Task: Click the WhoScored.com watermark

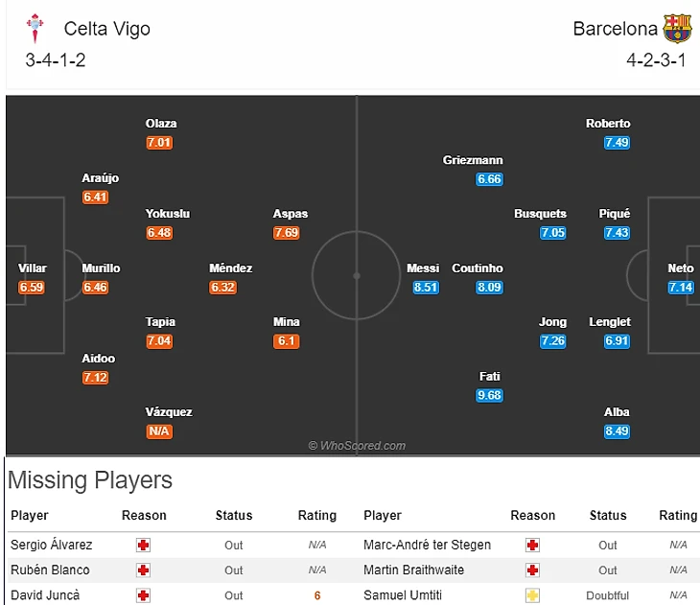Action: [x=357, y=446]
